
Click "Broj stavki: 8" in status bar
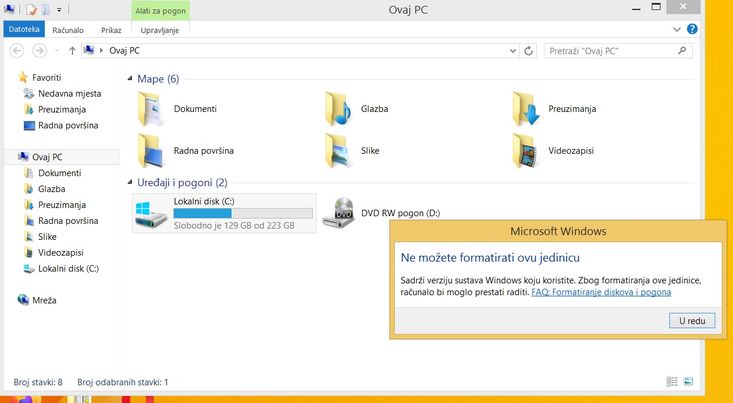[x=38, y=382]
